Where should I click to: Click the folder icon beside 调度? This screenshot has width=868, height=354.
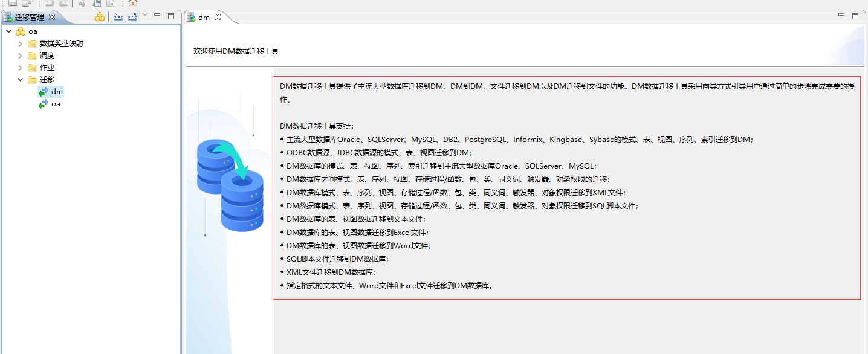[x=32, y=56]
